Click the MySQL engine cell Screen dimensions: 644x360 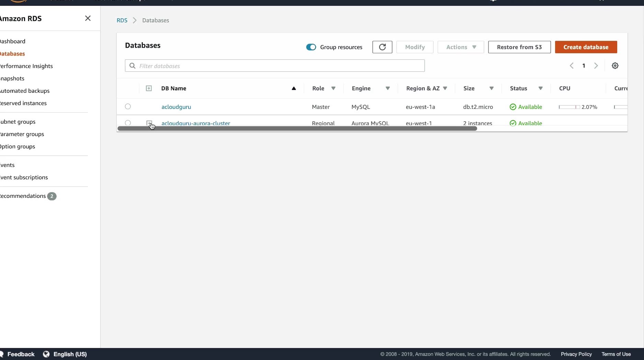[360, 107]
